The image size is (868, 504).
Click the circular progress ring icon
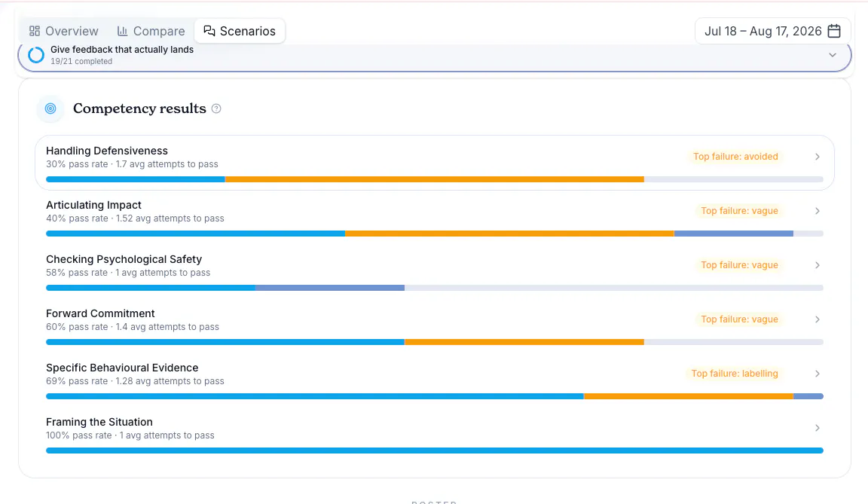(x=36, y=55)
